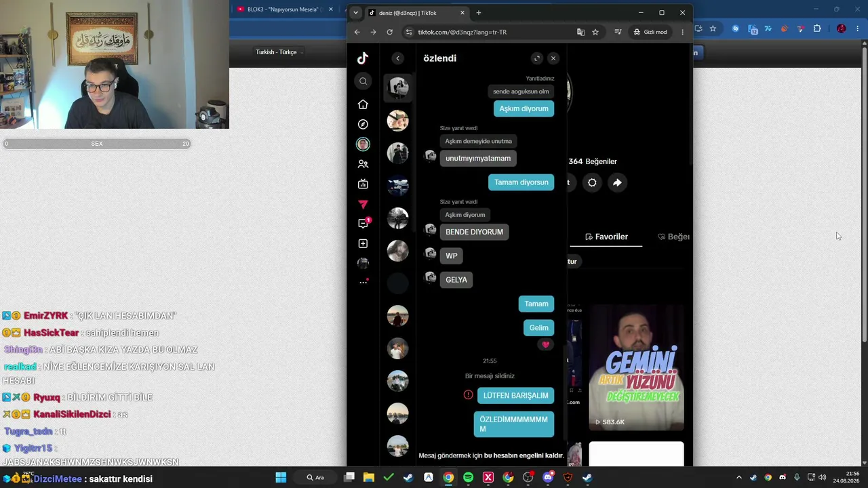868x488 pixels.
Task: Switch to the BLOK3 Napıyorsun Mesela tab in the background window
Action: tap(285, 9)
